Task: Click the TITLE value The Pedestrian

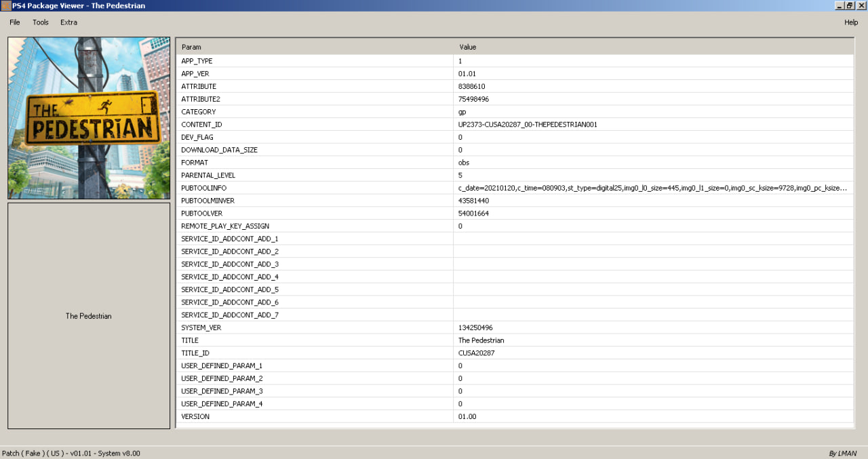Action: (481, 340)
